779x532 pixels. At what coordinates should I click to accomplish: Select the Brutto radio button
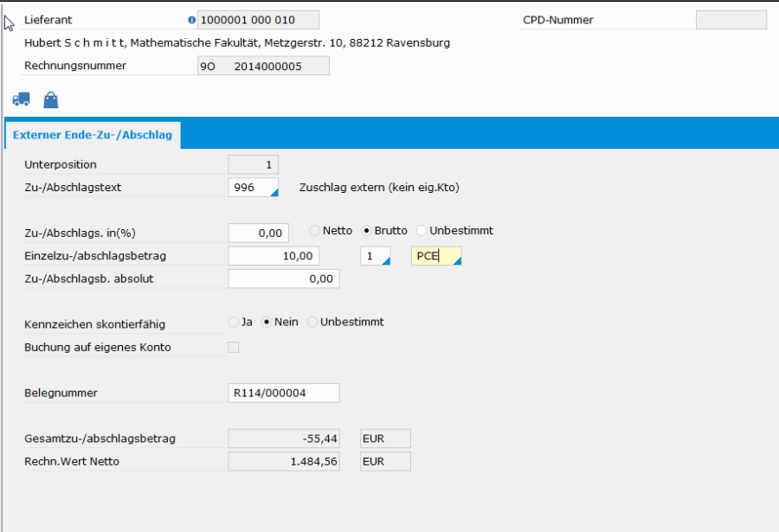[367, 230]
